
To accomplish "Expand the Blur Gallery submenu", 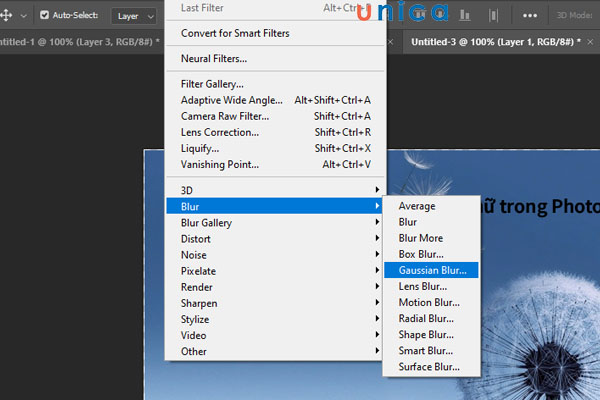I will click(x=276, y=222).
